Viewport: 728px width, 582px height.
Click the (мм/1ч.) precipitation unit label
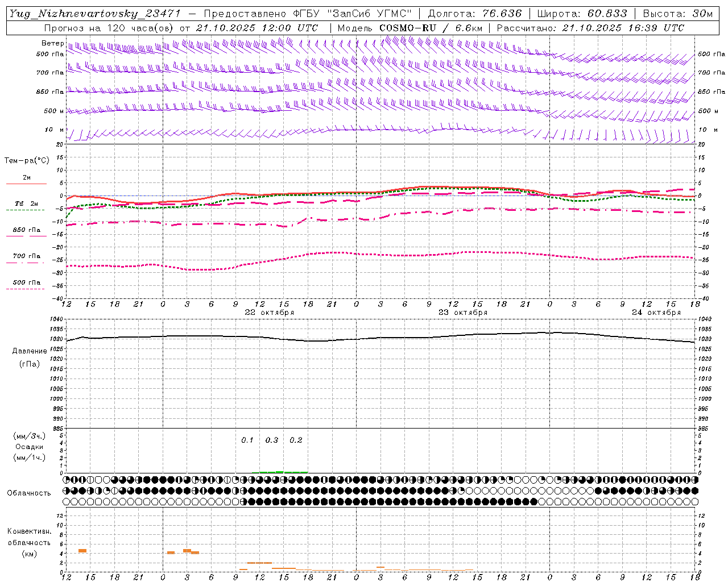(x=30, y=458)
